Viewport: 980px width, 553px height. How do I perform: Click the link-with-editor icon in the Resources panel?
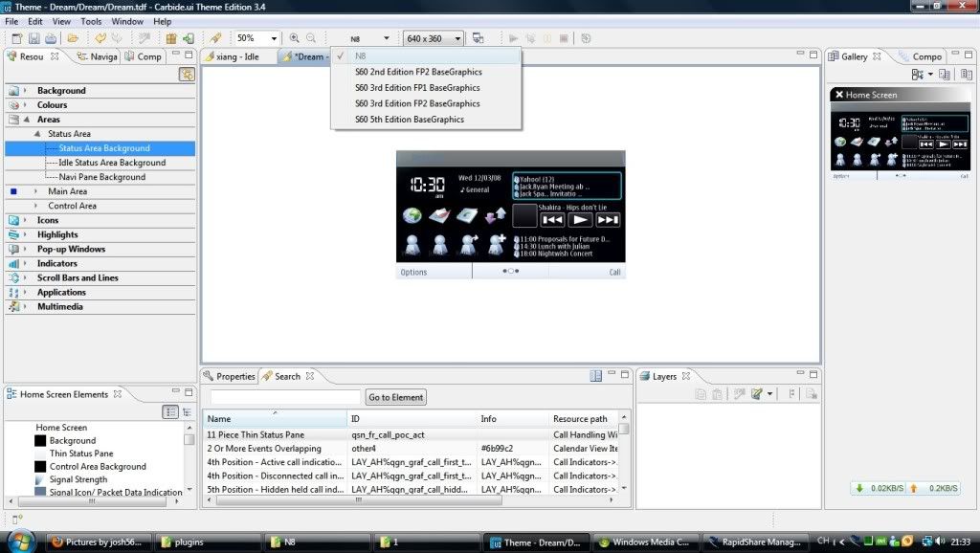(187, 75)
